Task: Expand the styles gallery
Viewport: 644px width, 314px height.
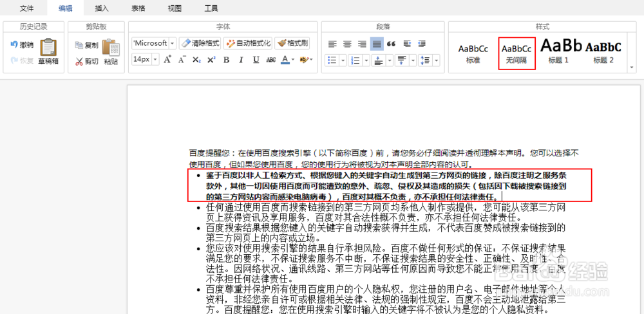Action: tap(632, 68)
